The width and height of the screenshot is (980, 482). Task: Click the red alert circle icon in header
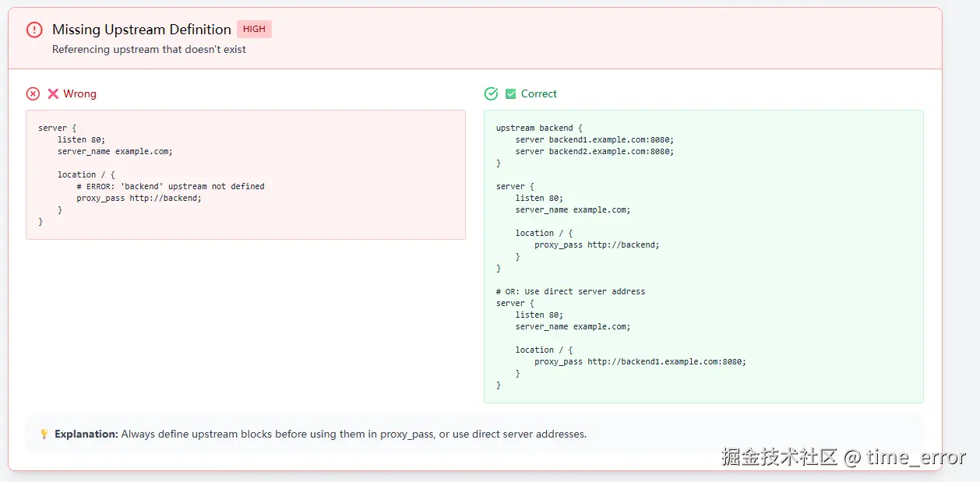click(x=34, y=30)
